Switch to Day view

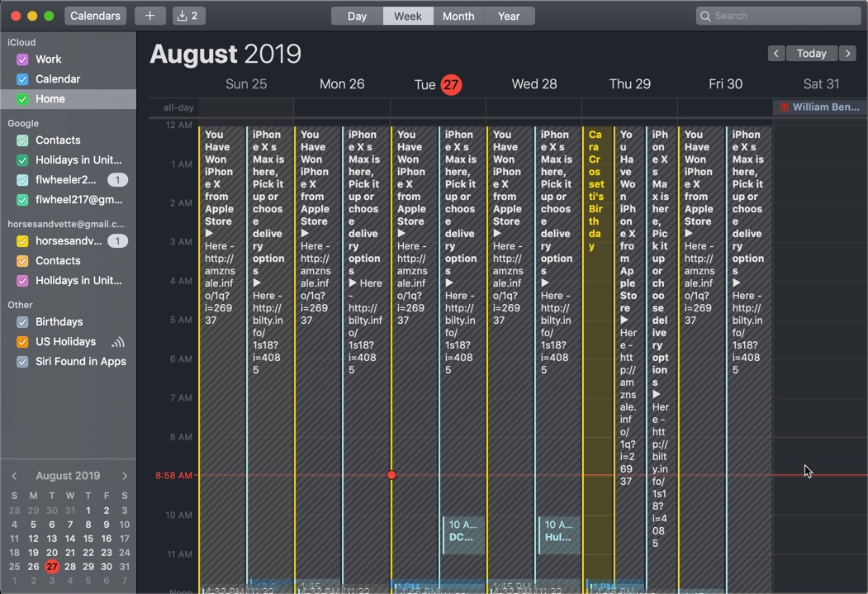pos(357,16)
